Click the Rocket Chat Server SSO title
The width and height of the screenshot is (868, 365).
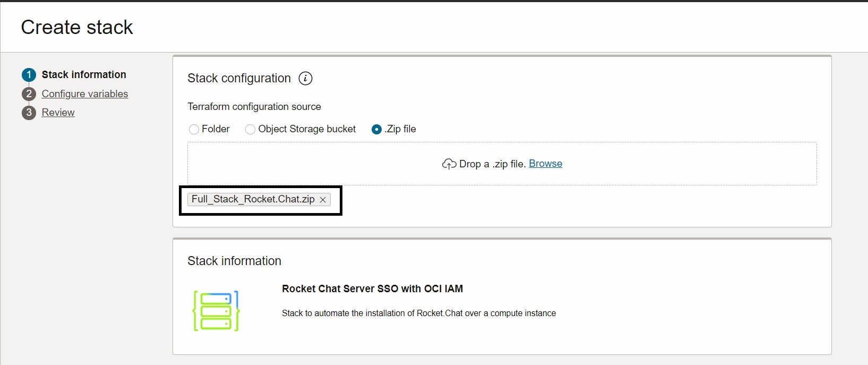point(372,289)
